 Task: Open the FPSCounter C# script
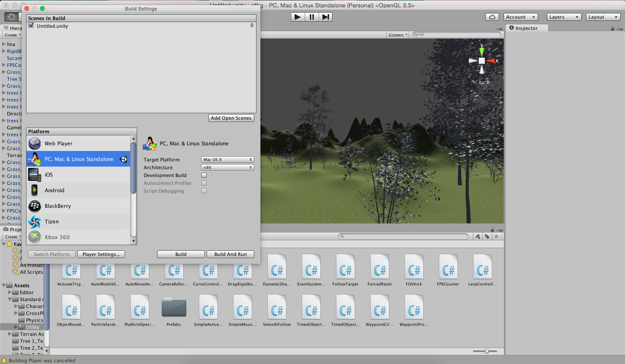(448, 266)
